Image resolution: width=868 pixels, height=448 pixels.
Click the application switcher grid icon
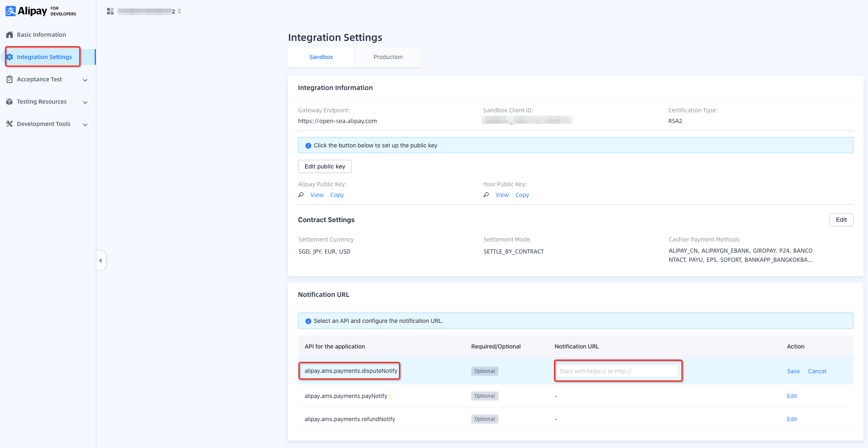(x=110, y=12)
